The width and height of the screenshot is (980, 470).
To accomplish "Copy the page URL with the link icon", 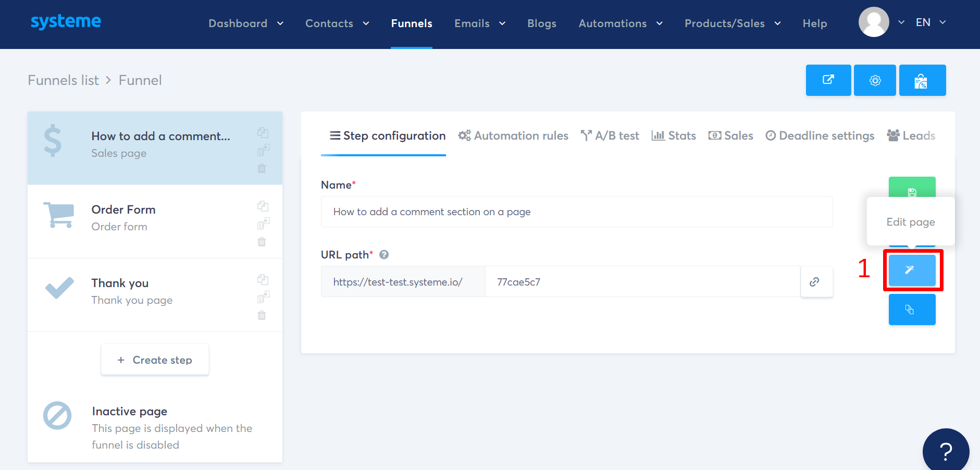I will [816, 282].
